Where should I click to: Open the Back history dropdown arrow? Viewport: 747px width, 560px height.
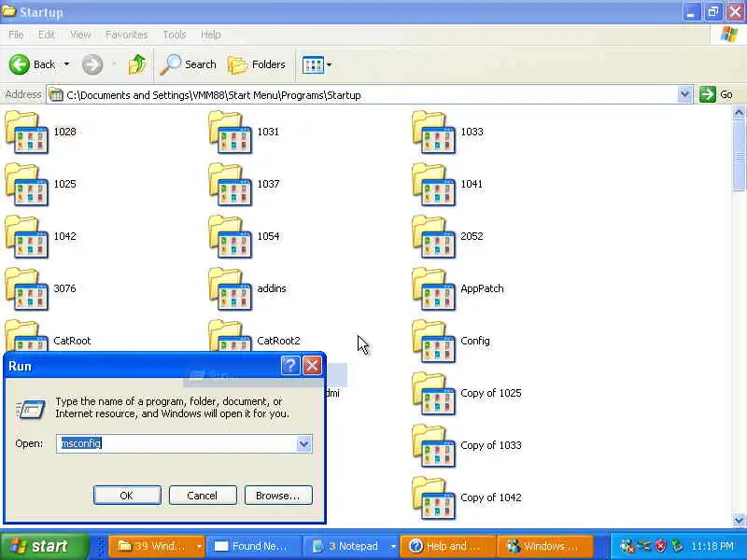point(66,64)
